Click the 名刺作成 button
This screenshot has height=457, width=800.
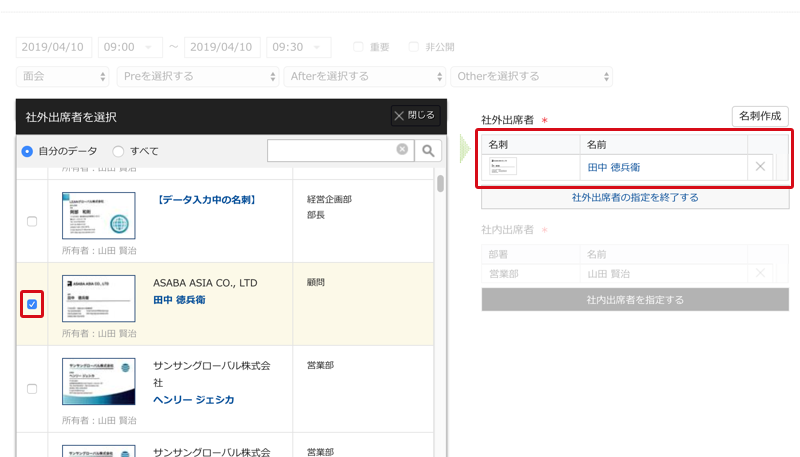pos(760,116)
